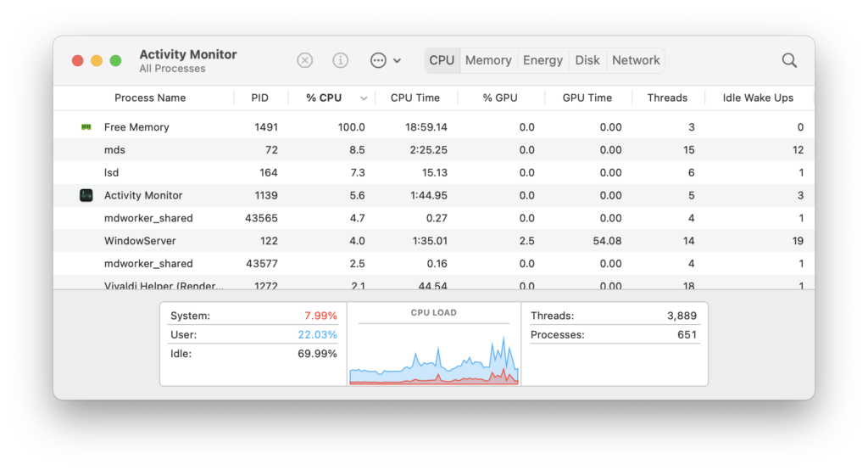Click the Free Memory app icon
The image size is (868, 470).
pyautogui.click(x=86, y=127)
